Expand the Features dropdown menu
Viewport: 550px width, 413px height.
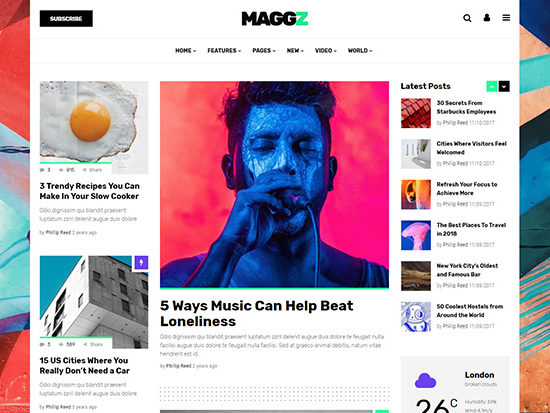coord(224,51)
